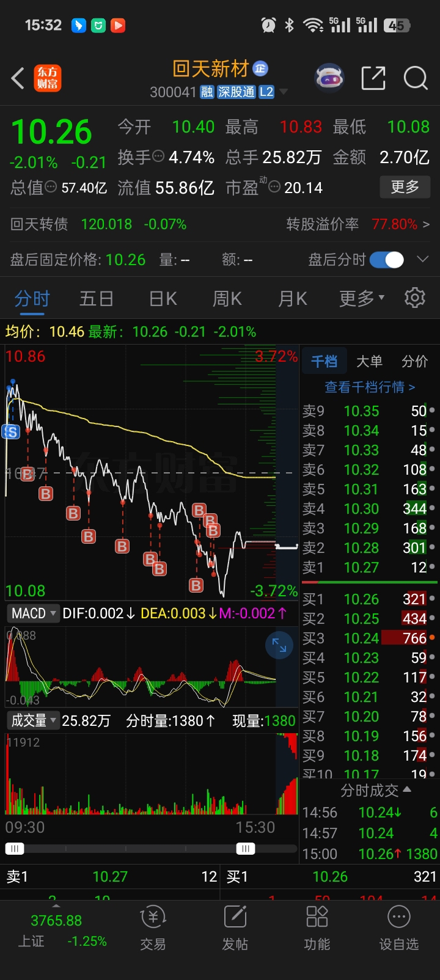The image size is (440, 980).
Task: Tap the 融 margin badge
Action: coord(207,92)
